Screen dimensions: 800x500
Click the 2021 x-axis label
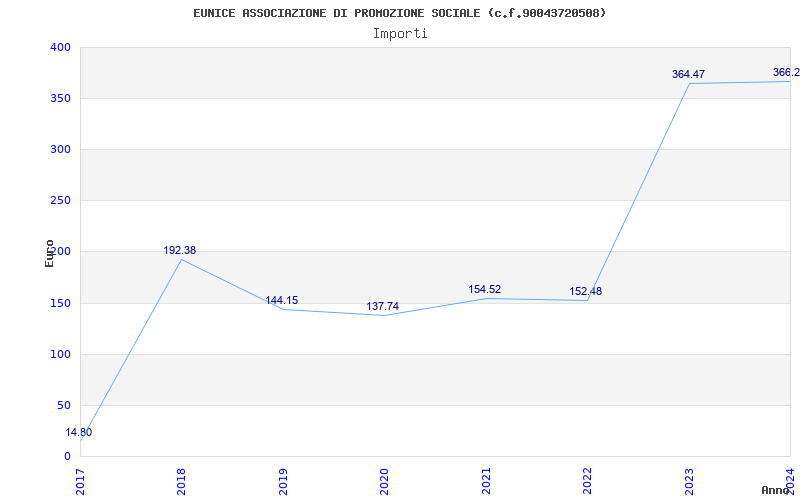coord(486,481)
